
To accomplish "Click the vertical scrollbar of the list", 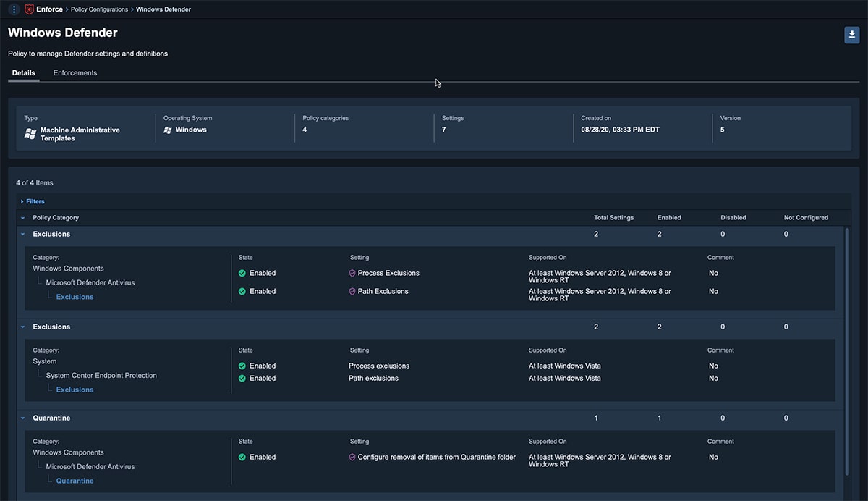I will (x=847, y=362).
